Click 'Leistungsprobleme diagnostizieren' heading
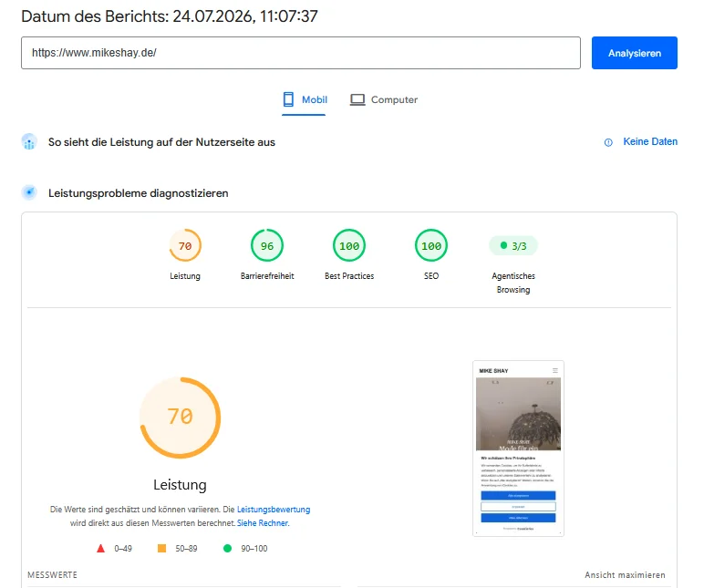Viewport: 704px width, 588px height. point(139,193)
